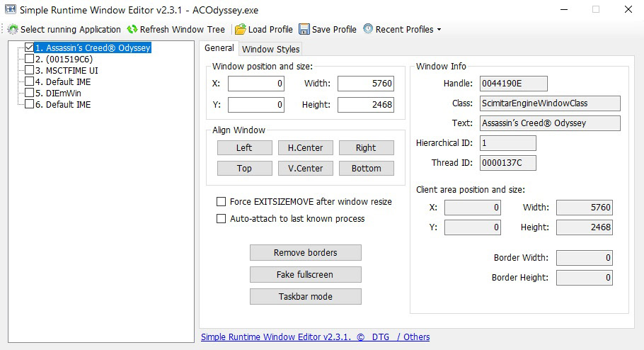
Task: Enable Force EXITSIZEMOVE after window resize
Action: 221,201
